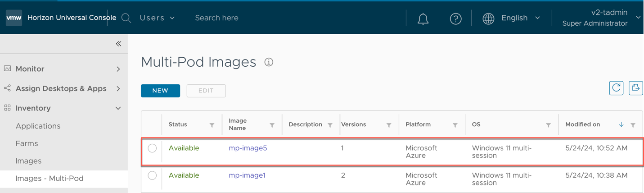The image size is (644, 193).
Task: Filter the Modified on column
Action: [x=633, y=125]
